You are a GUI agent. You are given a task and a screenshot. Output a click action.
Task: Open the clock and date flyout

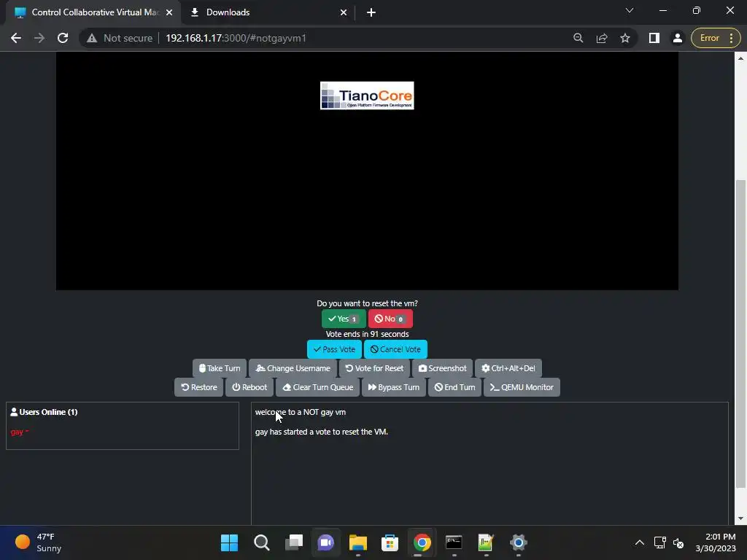[716, 542]
